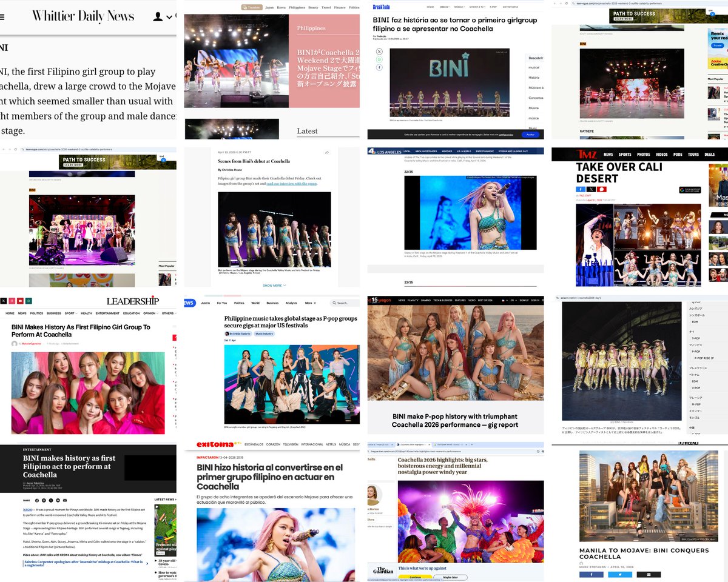Screen dimensions: 728x582
Task: Open ENTERTAINMENT in NBC4 navigation
Action: (485, 152)
